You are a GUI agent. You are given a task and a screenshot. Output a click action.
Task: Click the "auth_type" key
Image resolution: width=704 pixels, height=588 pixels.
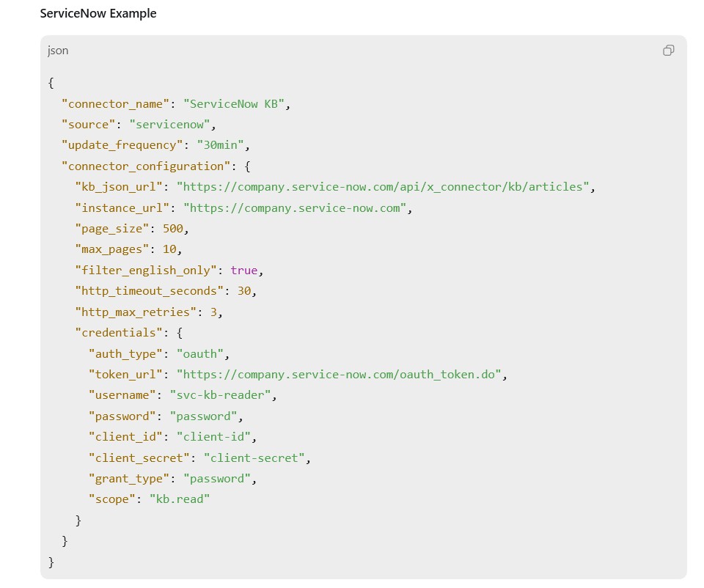tap(125, 354)
